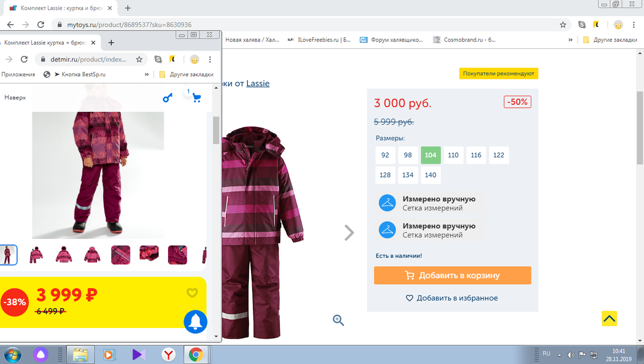This screenshot has width=644, height=364.
Task: Click the blue key login icon on detmir
Action: (168, 98)
